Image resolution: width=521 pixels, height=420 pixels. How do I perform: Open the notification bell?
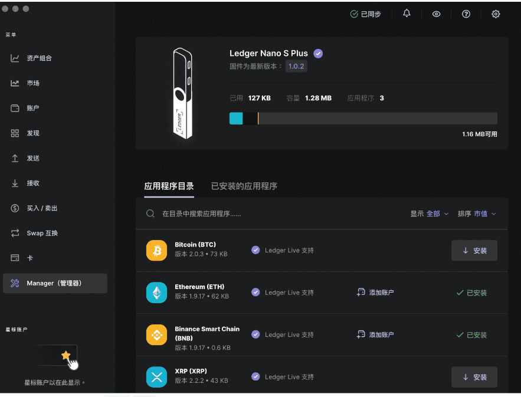pos(406,13)
